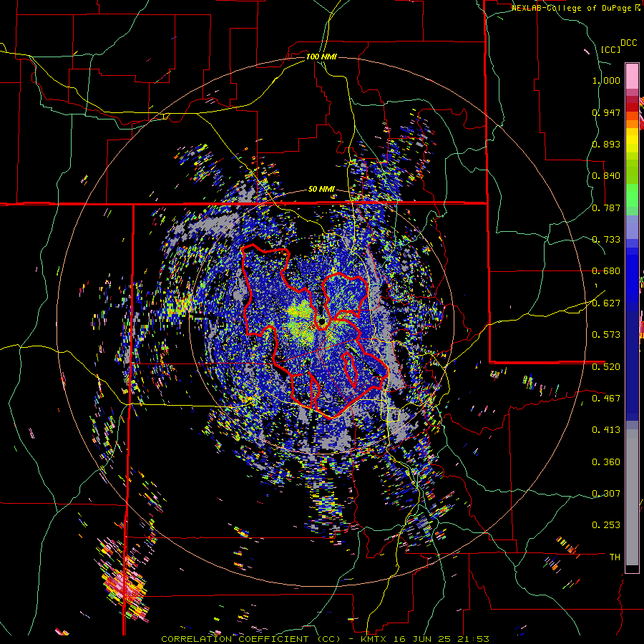The height and width of the screenshot is (644, 644).
Task: Click the TH threshold label
Action: [615, 557]
